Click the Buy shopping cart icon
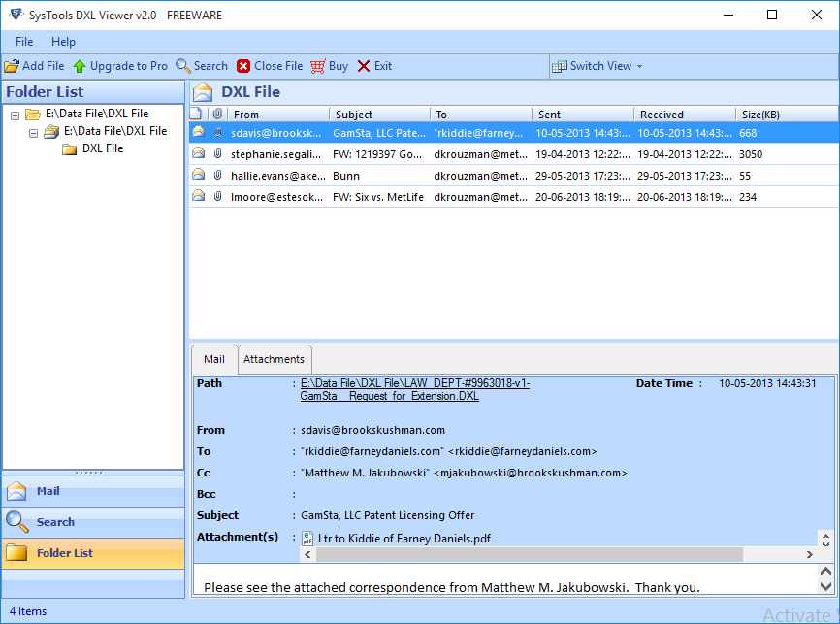The image size is (840, 624). [x=318, y=66]
